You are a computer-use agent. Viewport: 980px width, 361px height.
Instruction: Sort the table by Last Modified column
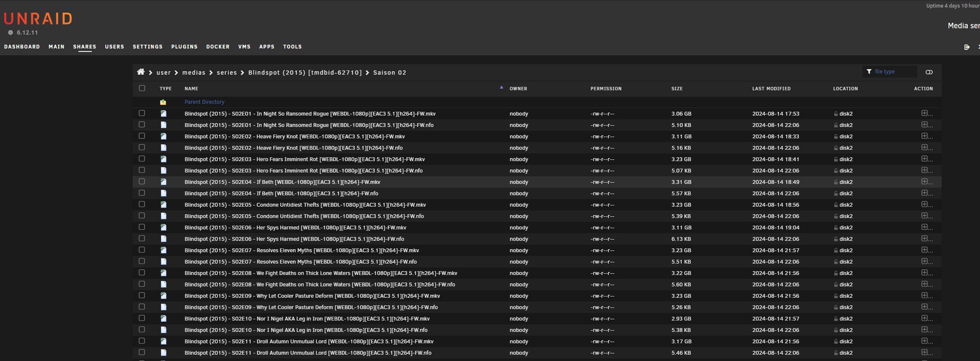771,89
